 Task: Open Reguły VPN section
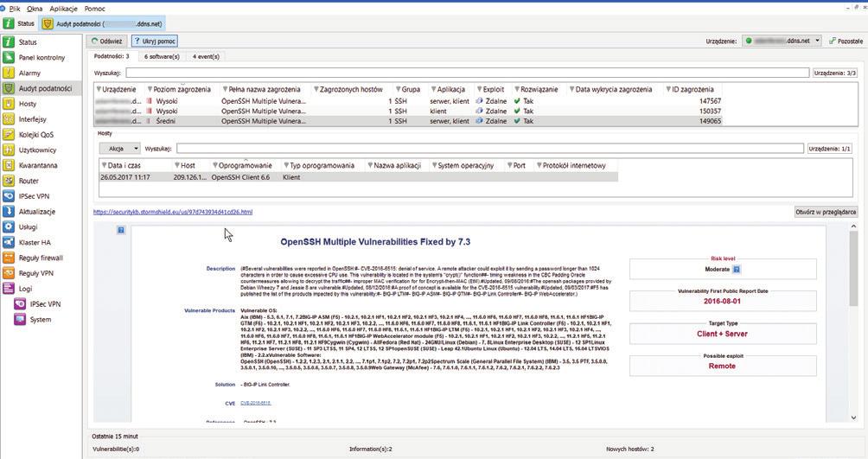coord(36,273)
